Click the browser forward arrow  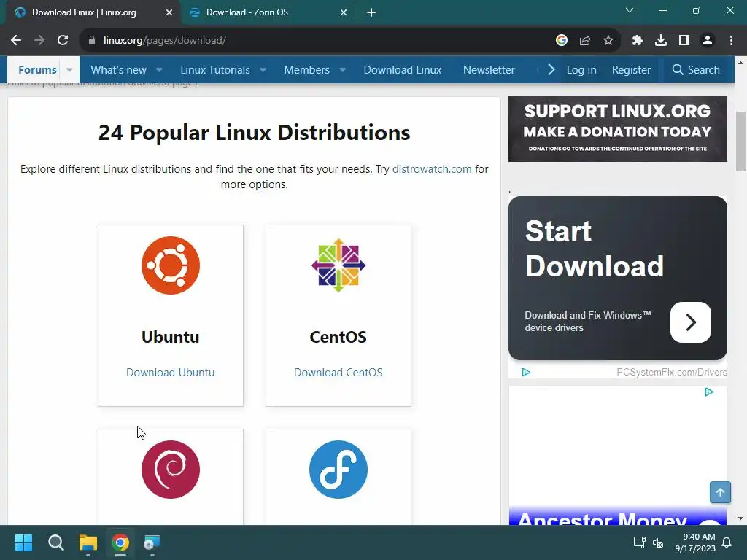pos(39,41)
